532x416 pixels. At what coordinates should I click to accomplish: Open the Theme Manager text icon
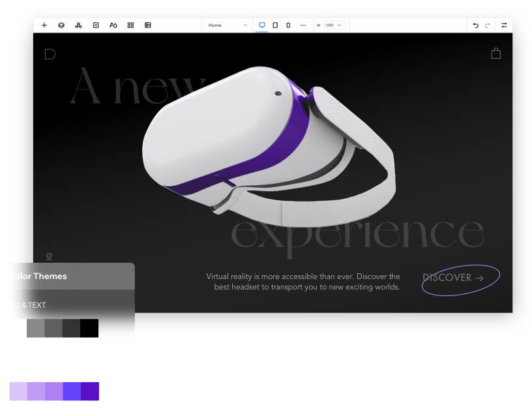(x=113, y=25)
